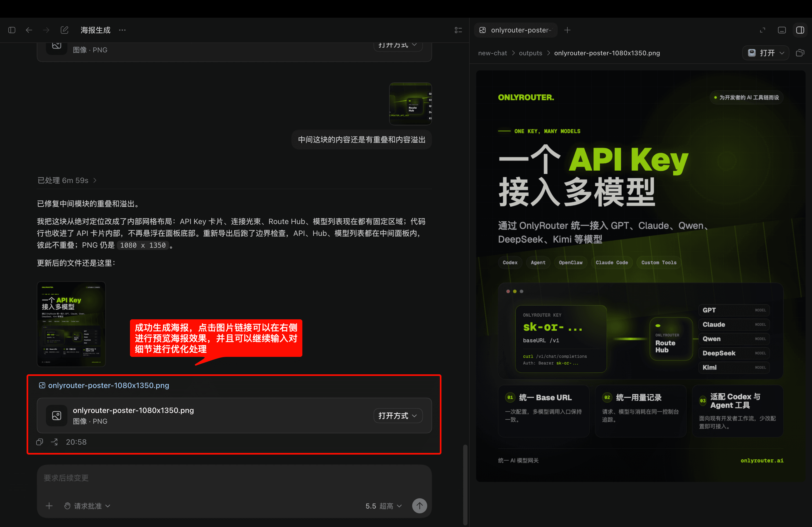Click the 图像 · PNG label in the lower attachment card
Viewport: 812px width, 527px height.
[90, 421]
